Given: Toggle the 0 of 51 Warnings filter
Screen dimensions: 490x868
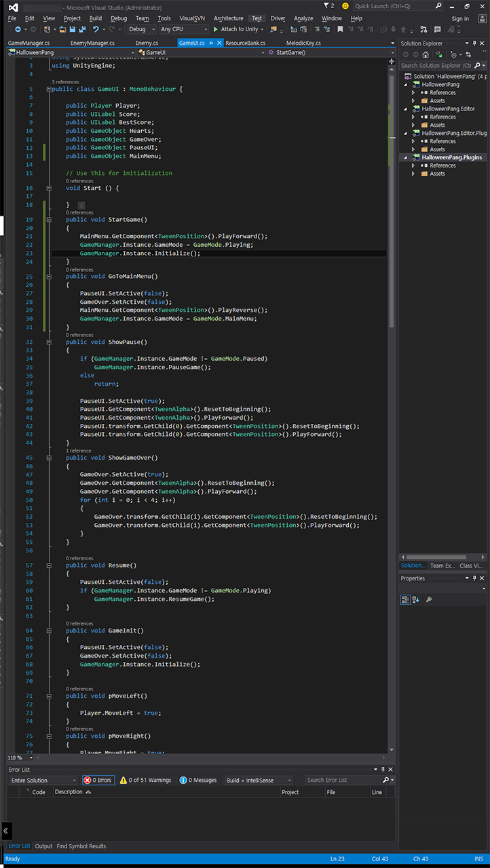Looking at the screenshot, I should 145,781.
